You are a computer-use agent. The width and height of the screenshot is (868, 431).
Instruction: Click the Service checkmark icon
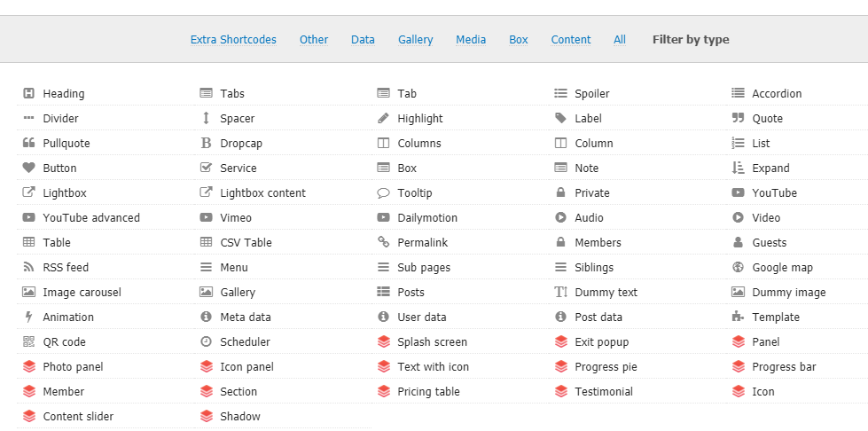coord(206,168)
